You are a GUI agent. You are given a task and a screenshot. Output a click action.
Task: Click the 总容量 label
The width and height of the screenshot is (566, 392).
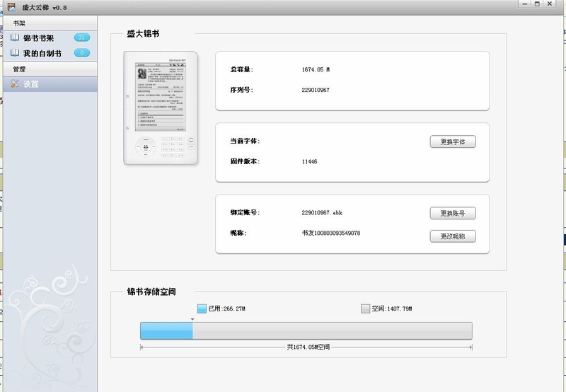click(242, 69)
